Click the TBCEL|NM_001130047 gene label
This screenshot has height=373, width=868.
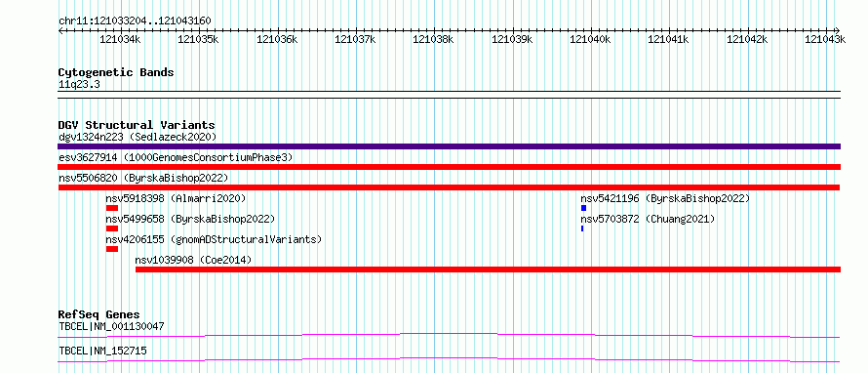(x=111, y=326)
